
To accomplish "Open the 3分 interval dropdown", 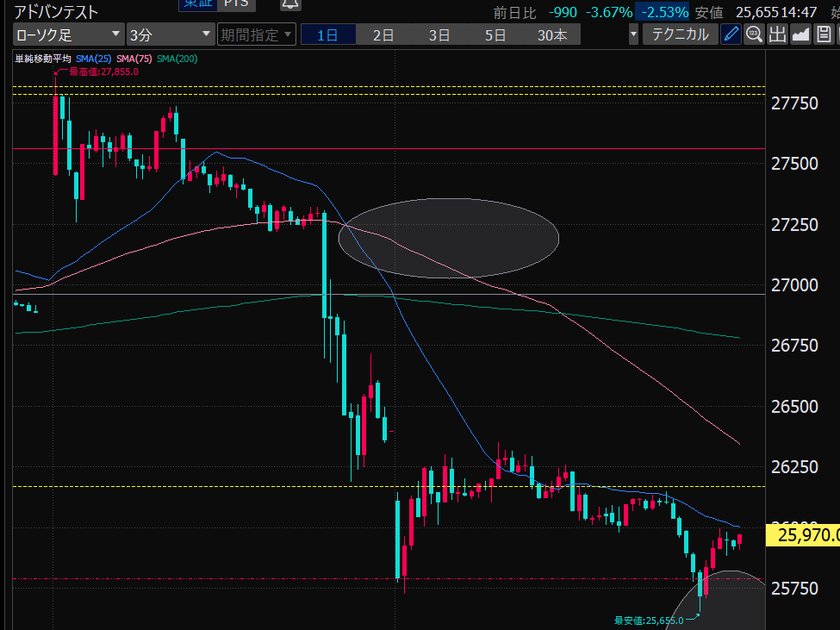I will pyautogui.click(x=170, y=34).
